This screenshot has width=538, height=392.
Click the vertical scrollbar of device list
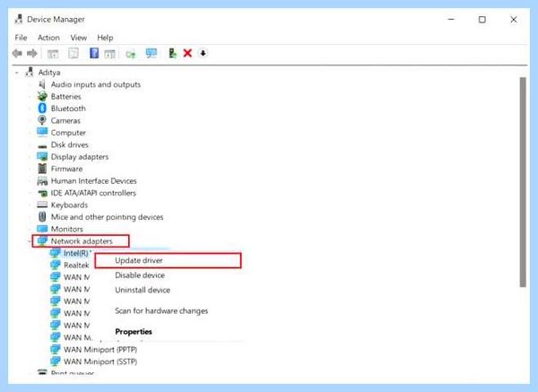523,182
